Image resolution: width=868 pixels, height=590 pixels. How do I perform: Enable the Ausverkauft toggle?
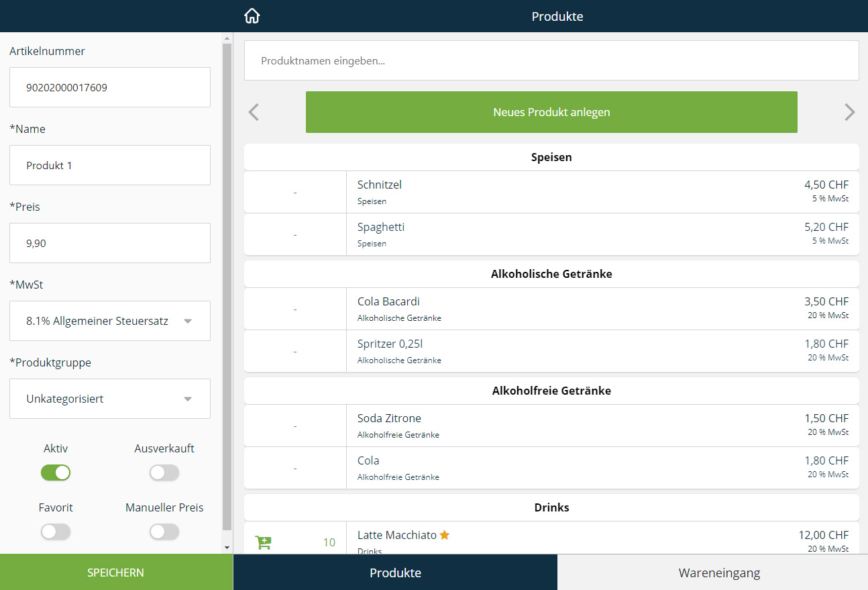point(164,473)
